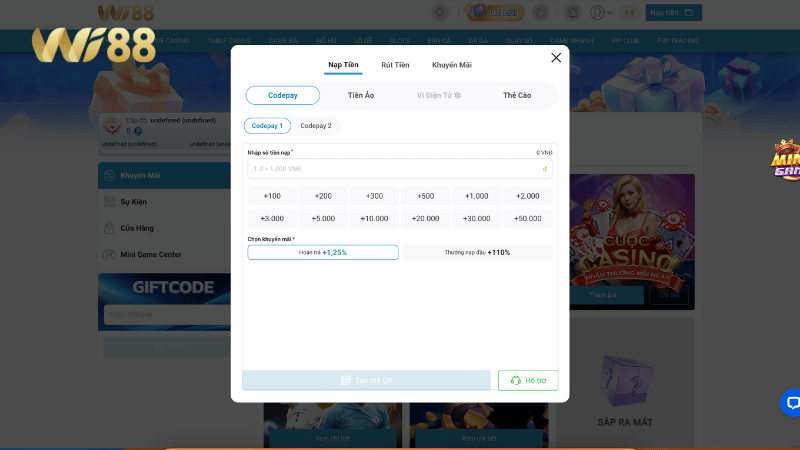This screenshot has height=450, width=800.
Task: Switch to the Rút Tiền tab
Action: (x=395, y=65)
